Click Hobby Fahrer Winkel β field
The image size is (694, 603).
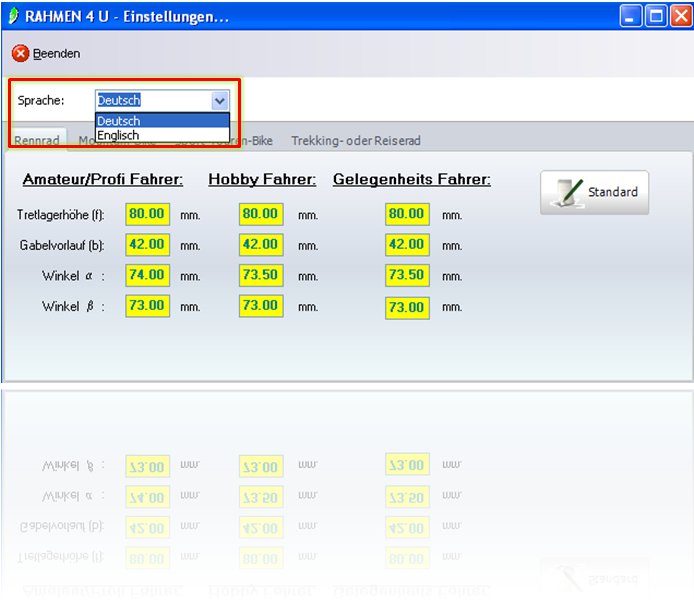[x=261, y=306]
